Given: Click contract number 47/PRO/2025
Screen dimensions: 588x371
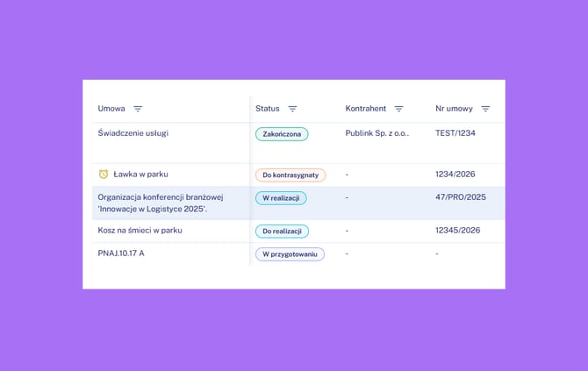Looking at the screenshot, I should [x=461, y=197].
